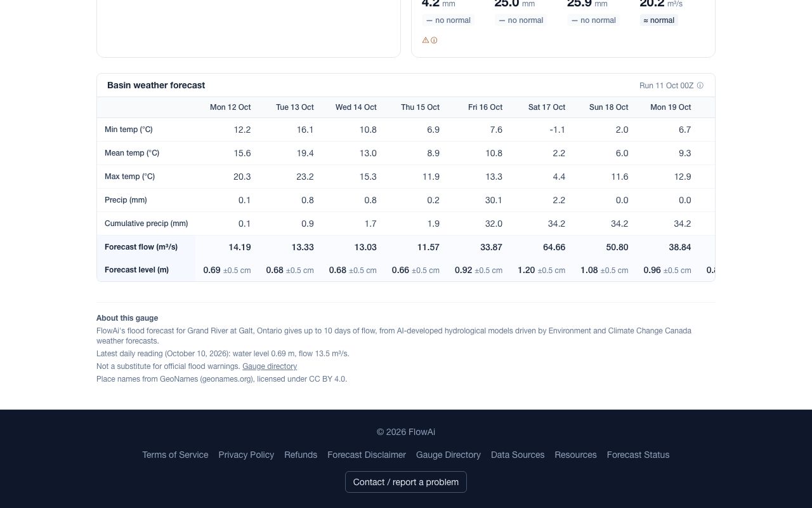This screenshot has width=812, height=508.
Task: Click the info icon next to Run 11 Oct 00Z
Action: [700, 86]
